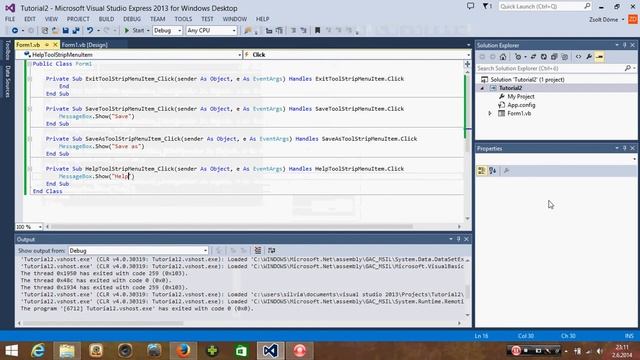Screen dimensions: 640x360
Task: Open the feedback speech bubble icon
Action: tap(470, 6)
